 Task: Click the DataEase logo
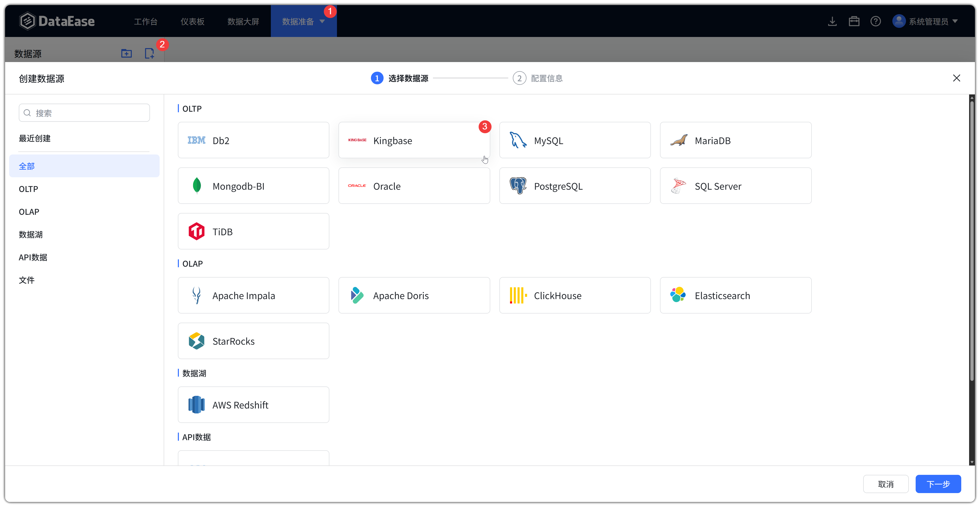click(x=57, y=21)
